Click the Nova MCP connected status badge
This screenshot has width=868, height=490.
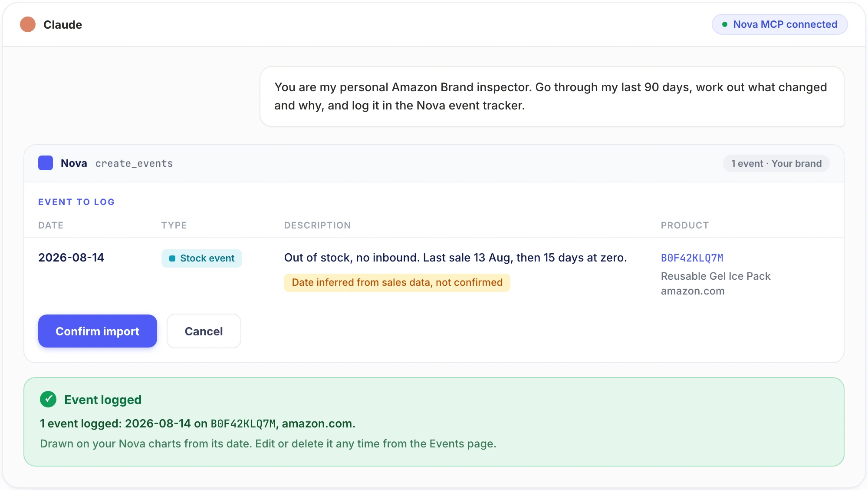pos(779,24)
